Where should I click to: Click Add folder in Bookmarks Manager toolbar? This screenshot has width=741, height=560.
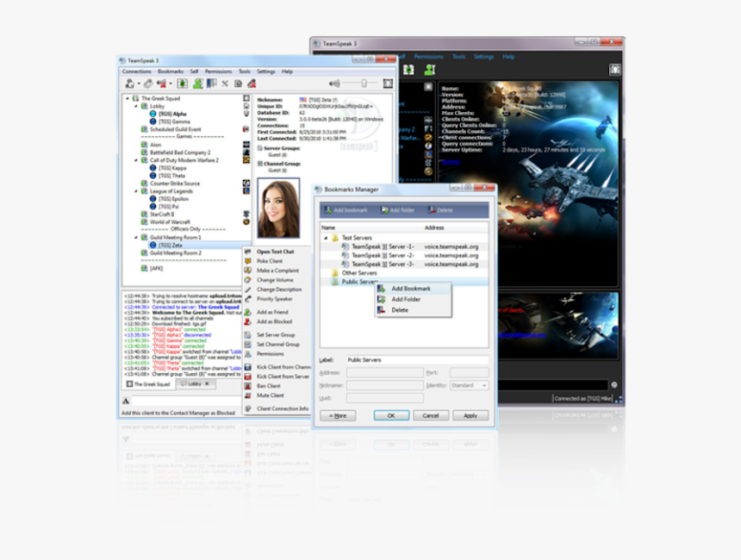[397, 210]
